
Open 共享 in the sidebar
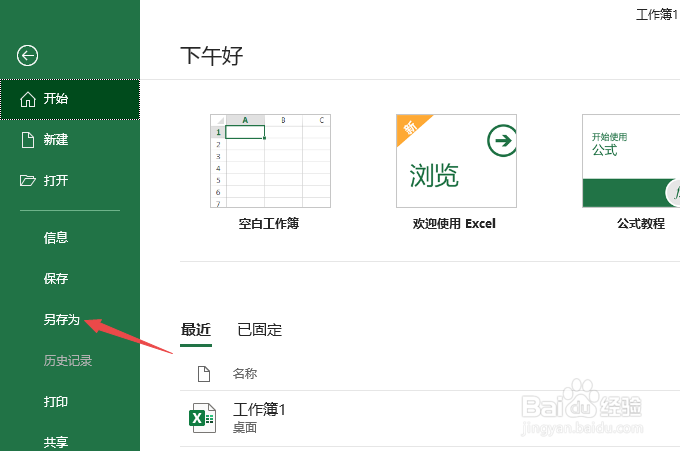56,442
